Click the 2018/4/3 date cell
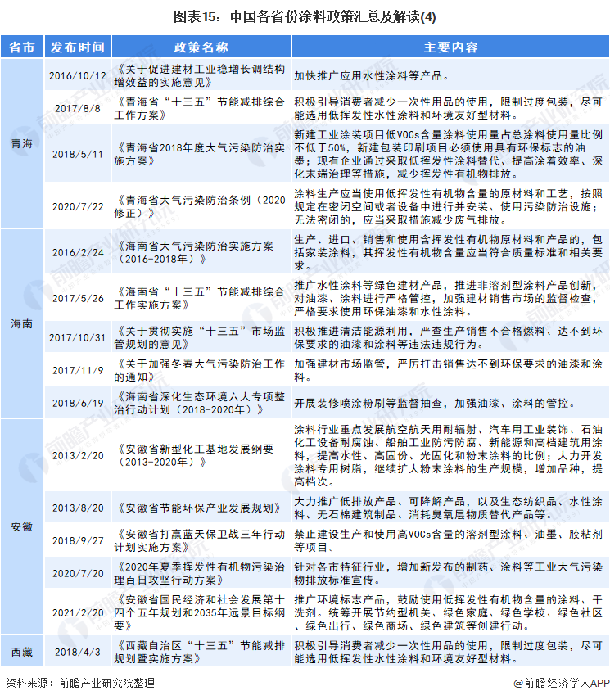Screen dimensions: 610x700 tap(78, 652)
